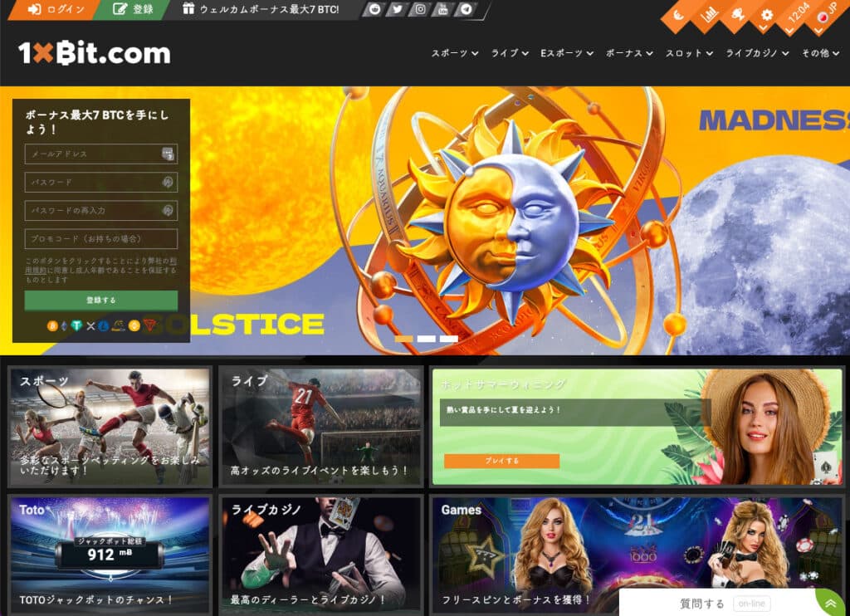Open the ウェルカムボーナス最大7 BTC link
This screenshot has height=616, width=850.
(269, 9)
